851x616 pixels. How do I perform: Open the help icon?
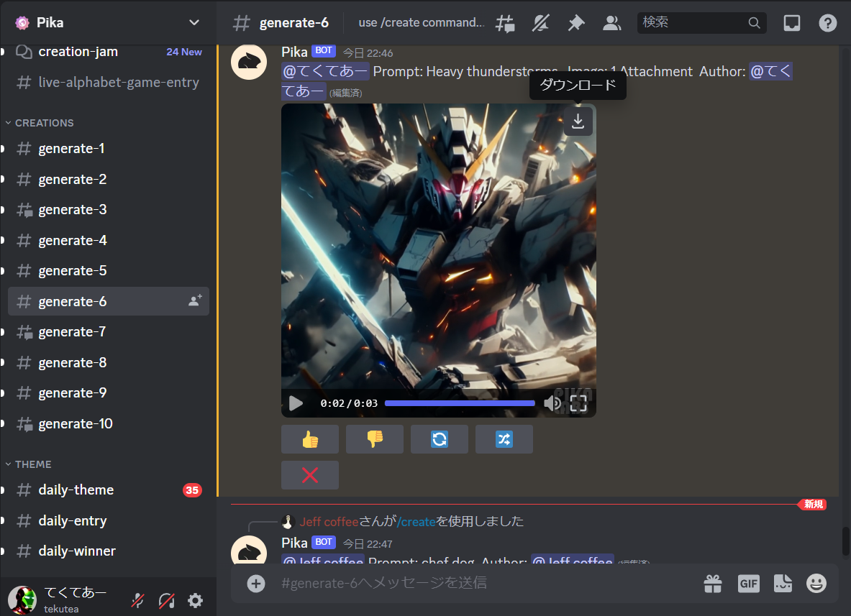pos(828,23)
